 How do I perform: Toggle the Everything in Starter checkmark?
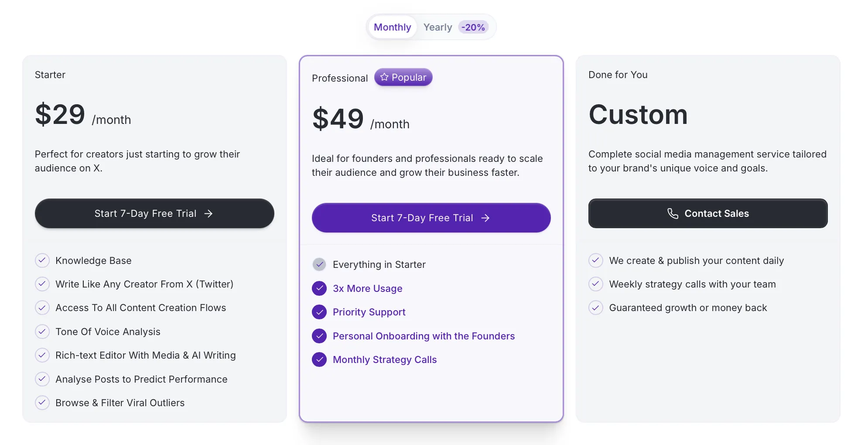click(x=319, y=264)
